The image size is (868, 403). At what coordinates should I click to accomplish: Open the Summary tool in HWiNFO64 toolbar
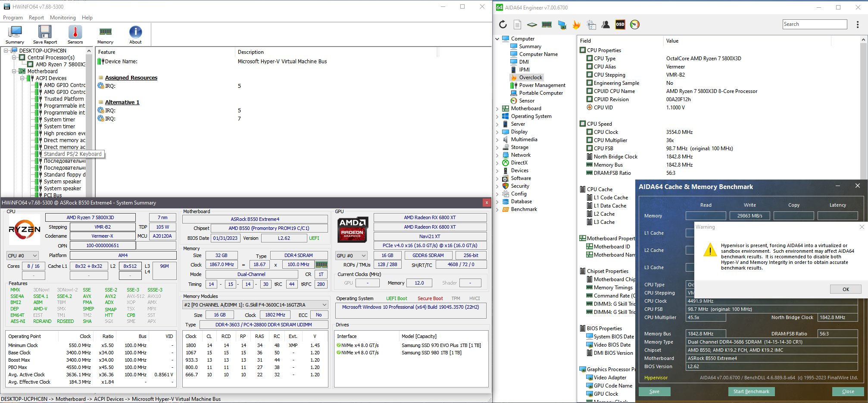[15, 34]
